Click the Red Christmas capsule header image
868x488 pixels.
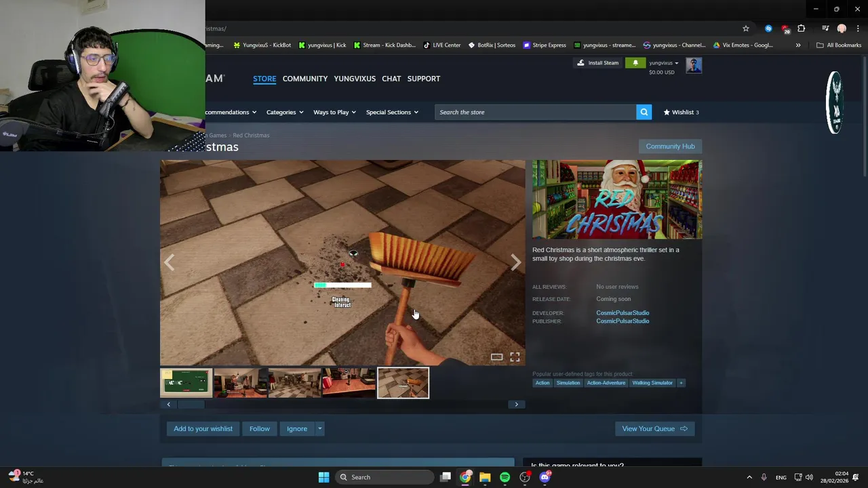coord(617,200)
